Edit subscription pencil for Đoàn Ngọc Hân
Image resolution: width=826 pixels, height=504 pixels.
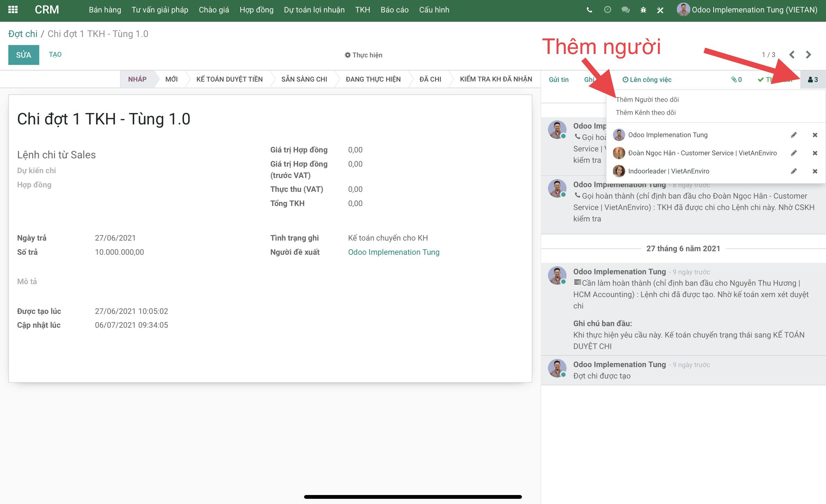[x=794, y=153]
